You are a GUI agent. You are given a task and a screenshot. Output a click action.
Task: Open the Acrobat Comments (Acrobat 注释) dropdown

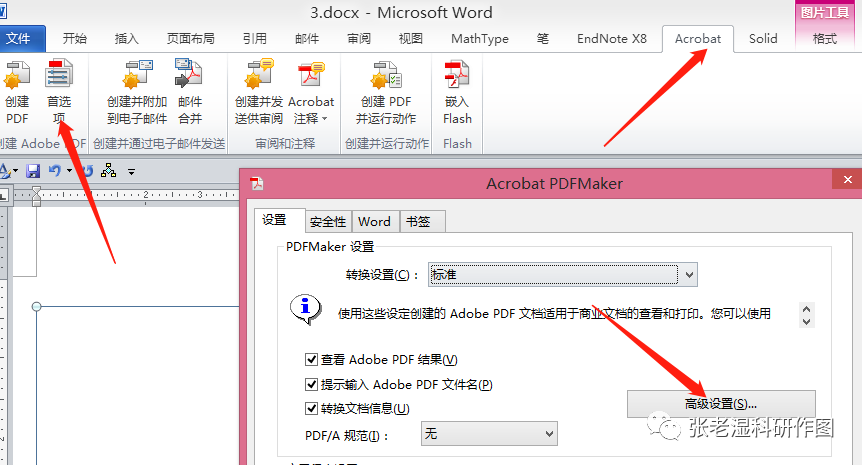311,92
